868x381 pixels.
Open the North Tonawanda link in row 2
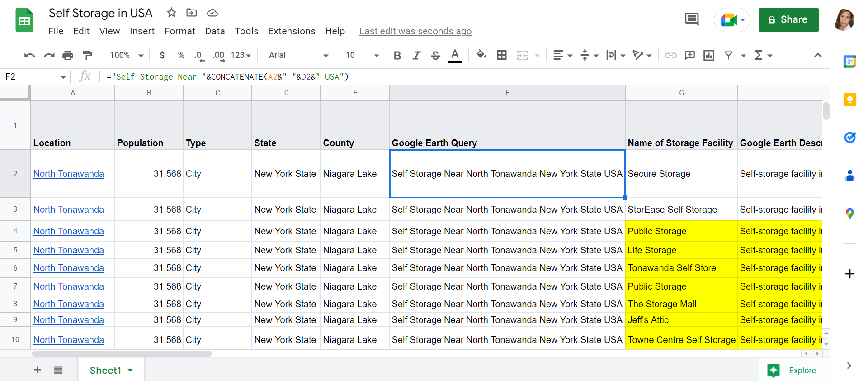69,174
